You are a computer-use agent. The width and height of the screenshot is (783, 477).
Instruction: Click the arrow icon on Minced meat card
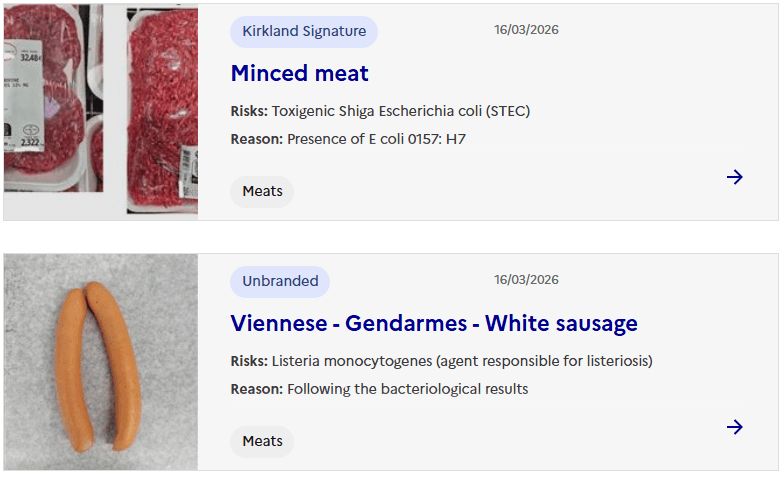pos(735,177)
